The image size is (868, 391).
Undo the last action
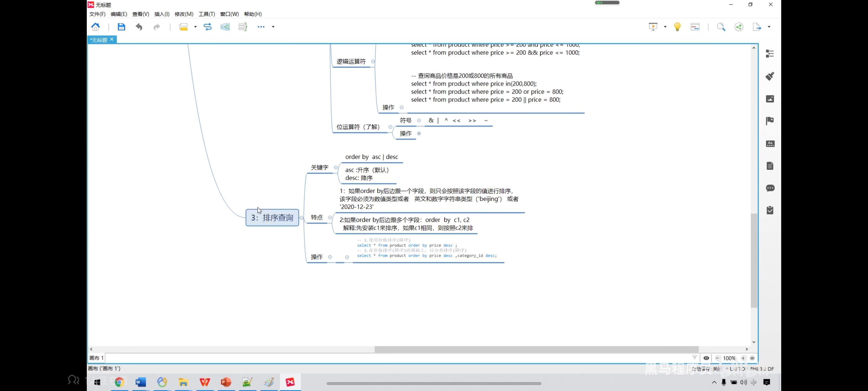139,27
